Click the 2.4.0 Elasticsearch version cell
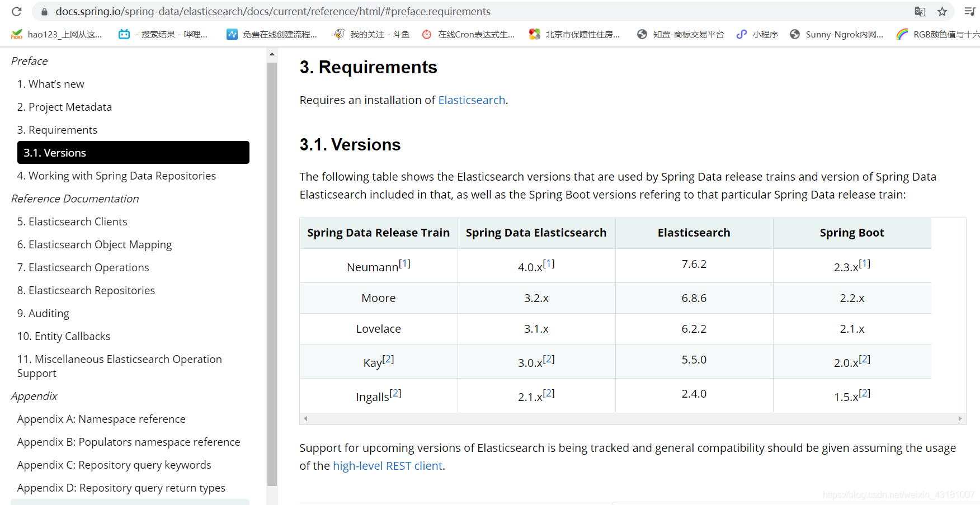The width and height of the screenshot is (980, 505). click(x=694, y=394)
